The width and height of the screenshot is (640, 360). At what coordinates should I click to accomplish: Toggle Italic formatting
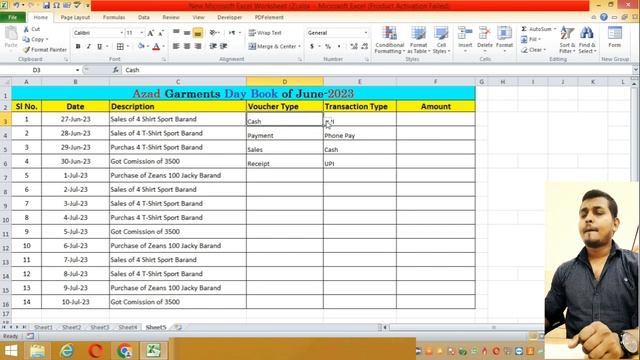tap(89, 47)
